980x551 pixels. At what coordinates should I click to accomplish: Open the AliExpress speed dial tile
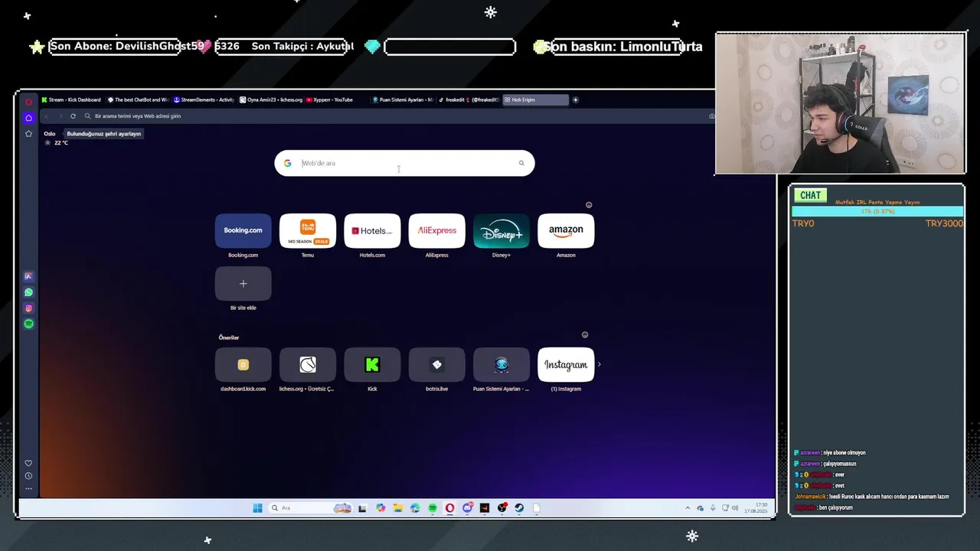[x=436, y=231]
